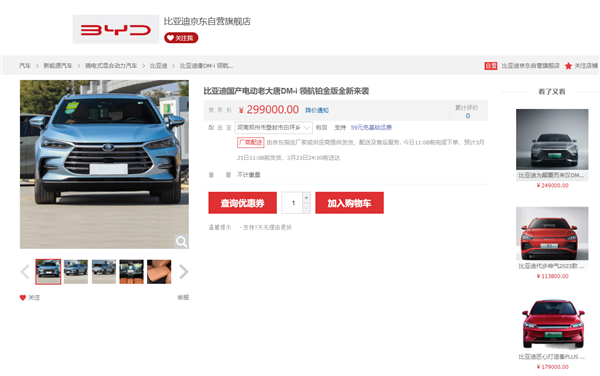Viewport: 600px width, 376px height.
Task: Click the 59元免基础运费 link
Action: pos(371,127)
